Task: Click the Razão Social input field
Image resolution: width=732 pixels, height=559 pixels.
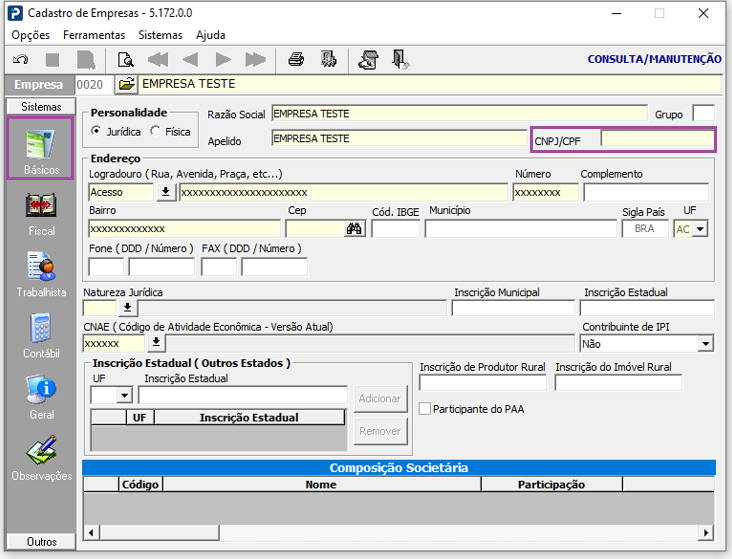Action: click(x=459, y=113)
